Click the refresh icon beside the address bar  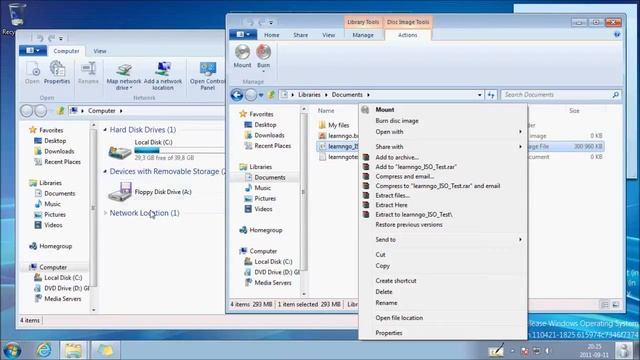[491, 95]
